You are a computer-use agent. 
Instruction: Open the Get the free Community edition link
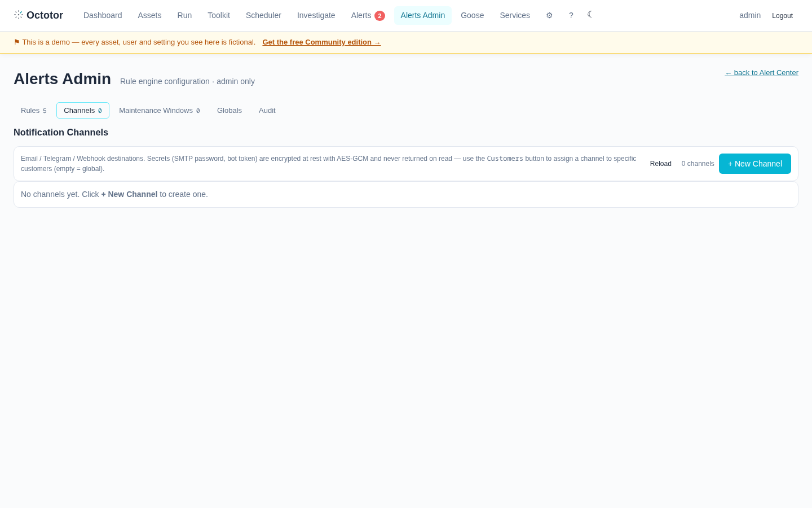321,42
